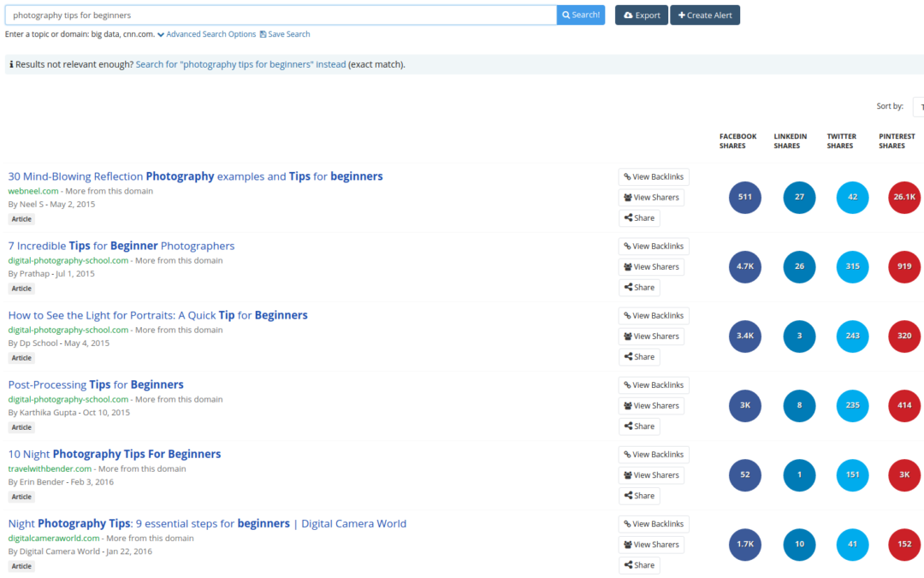Click the Twitter Shares column header

pos(842,141)
